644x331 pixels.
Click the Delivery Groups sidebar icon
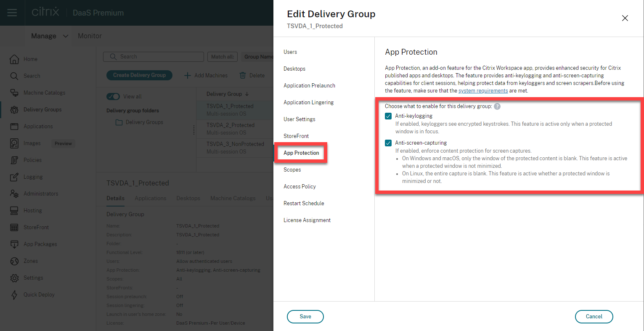[x=14, y=109]
